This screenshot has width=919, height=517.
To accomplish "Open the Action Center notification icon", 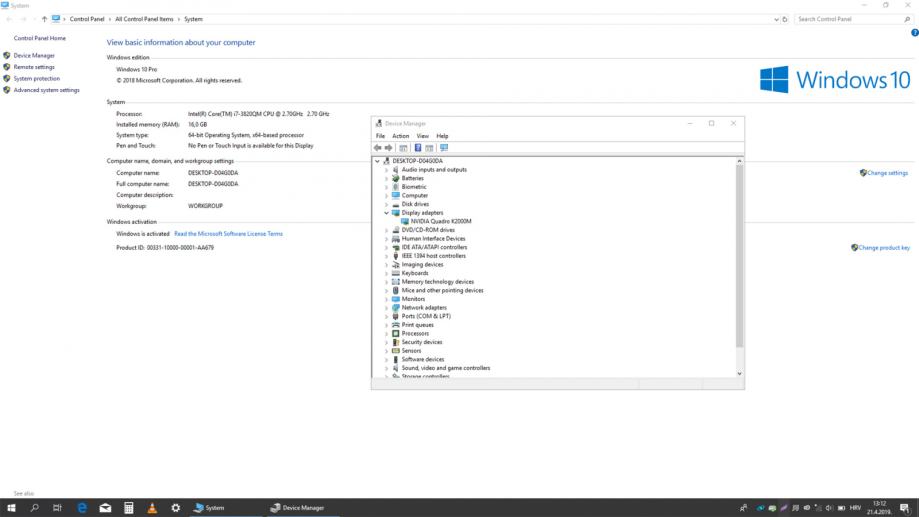I will pos(905,508).
